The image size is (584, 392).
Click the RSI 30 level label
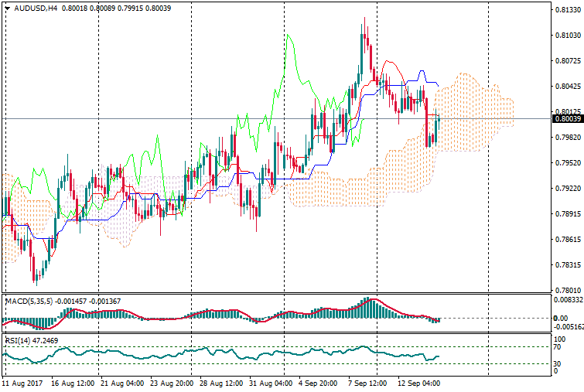557,363
